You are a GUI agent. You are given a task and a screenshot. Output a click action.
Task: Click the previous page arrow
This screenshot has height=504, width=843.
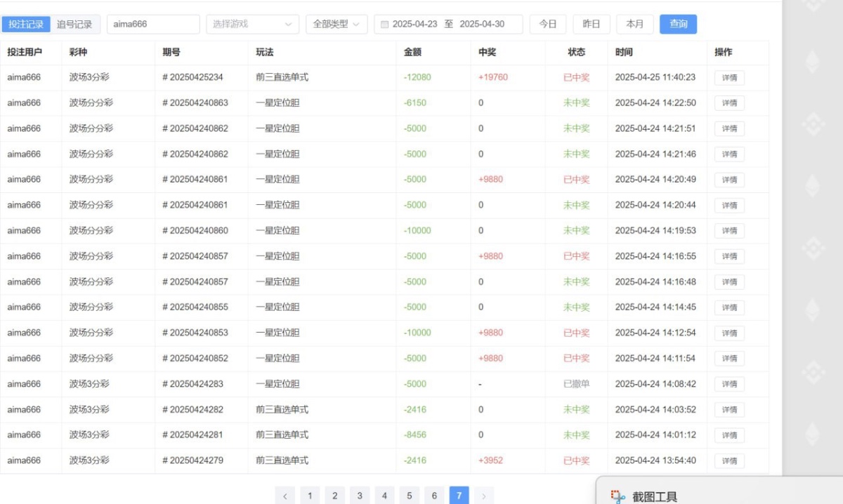pos(285,495)
